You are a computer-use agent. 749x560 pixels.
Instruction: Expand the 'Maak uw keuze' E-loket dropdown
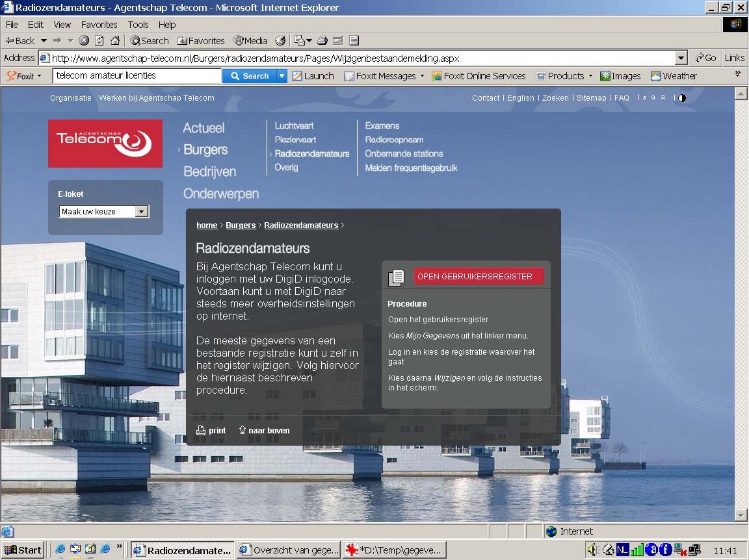[x=141, y=212]
